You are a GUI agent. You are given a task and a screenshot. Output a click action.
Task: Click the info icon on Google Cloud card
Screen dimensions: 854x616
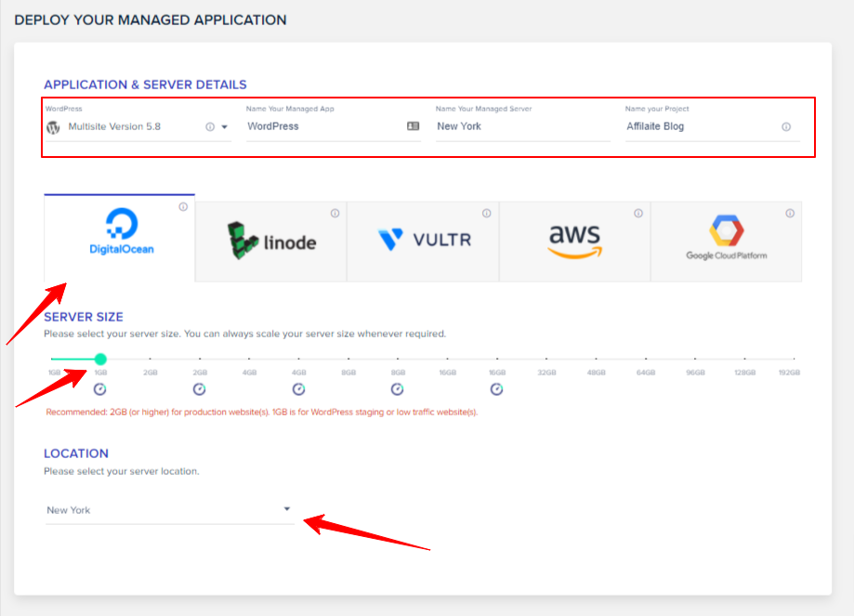(790, 213)
